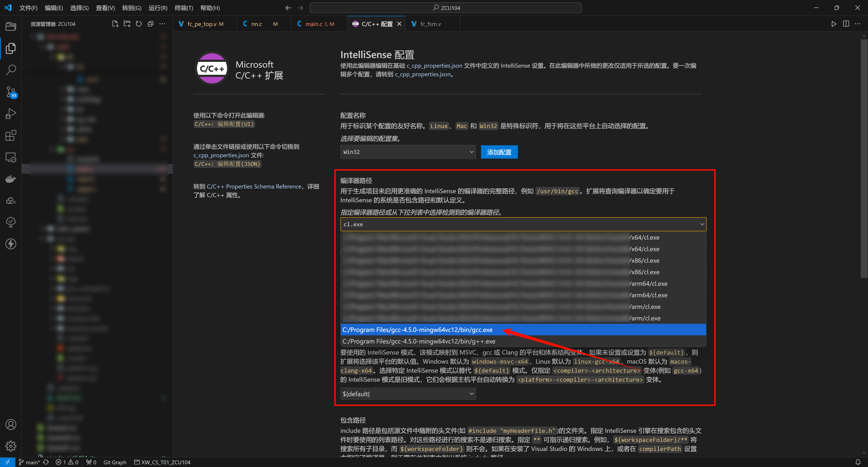Click the ZCU104 command center search box
Screen dimensions: 868x467
[x=446, y=8]
